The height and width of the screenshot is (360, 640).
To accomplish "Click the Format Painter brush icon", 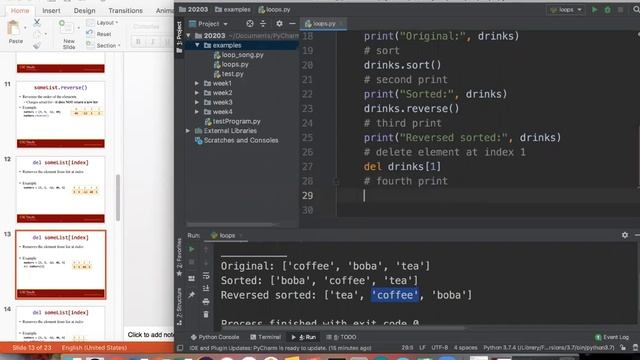I will pyautogui.click(x=37, y=45).
